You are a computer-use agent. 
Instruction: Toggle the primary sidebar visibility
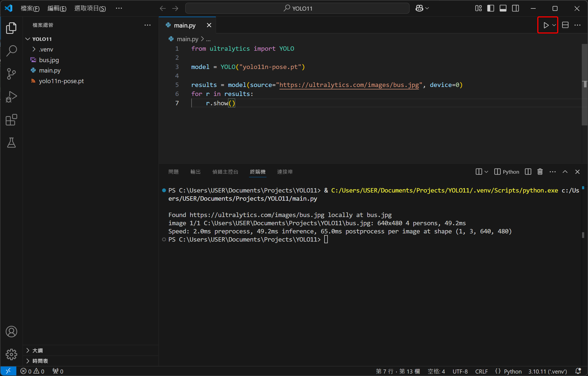pos(490,8)
